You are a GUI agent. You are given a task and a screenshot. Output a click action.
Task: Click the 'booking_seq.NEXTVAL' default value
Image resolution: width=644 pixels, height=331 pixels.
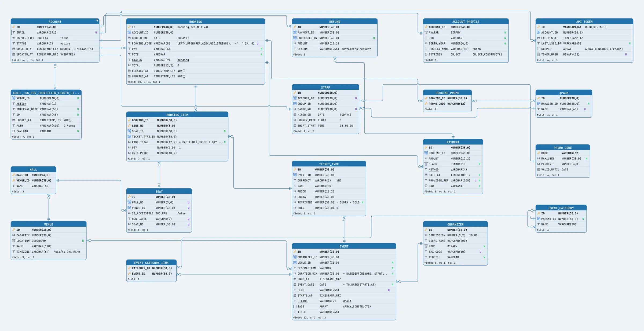[193, 27]
